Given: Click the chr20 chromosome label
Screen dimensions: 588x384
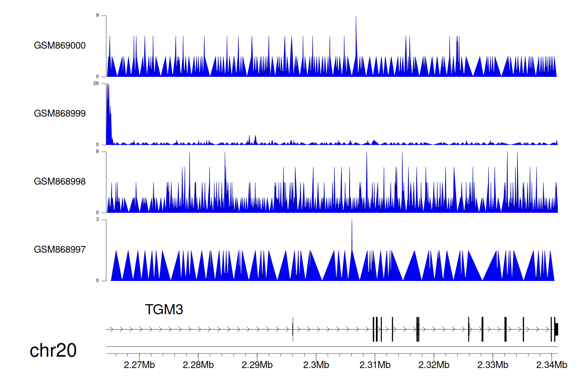Looking at the screenshot, I should 53,350.
